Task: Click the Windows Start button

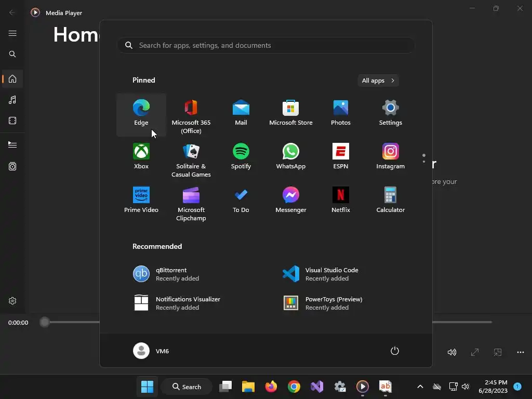Action: tap(147, 387)
